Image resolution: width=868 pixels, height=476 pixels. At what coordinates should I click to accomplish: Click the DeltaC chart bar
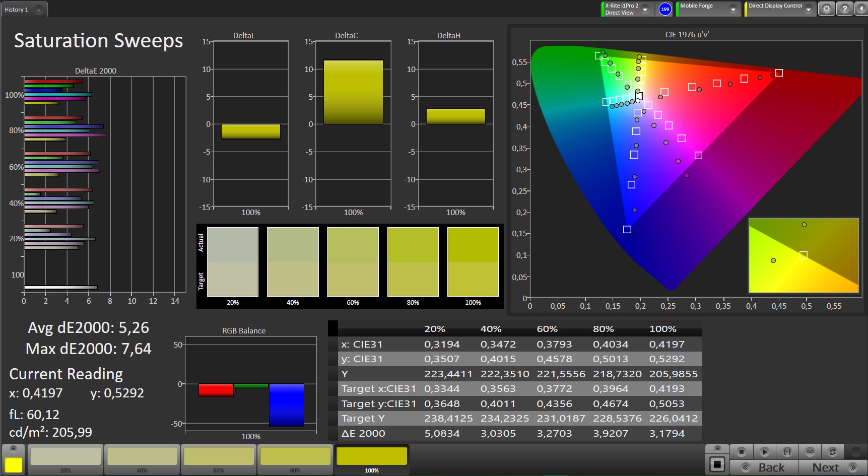(353, 92)
